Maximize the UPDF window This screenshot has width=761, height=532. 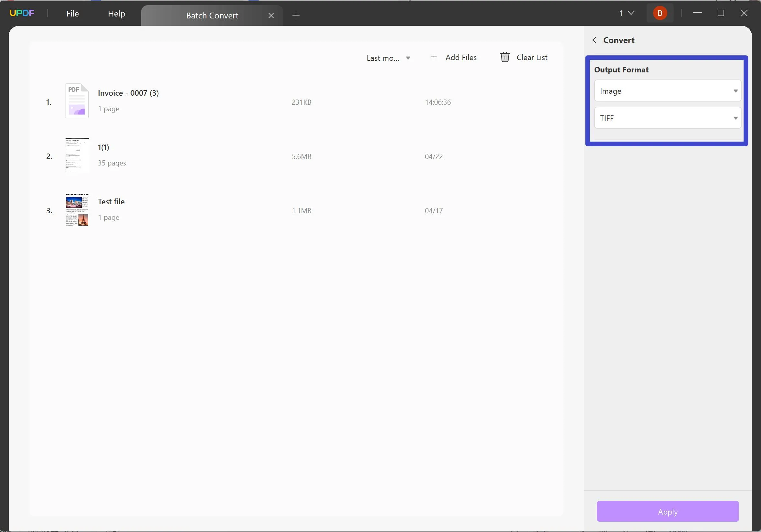[x=721, y=13]
